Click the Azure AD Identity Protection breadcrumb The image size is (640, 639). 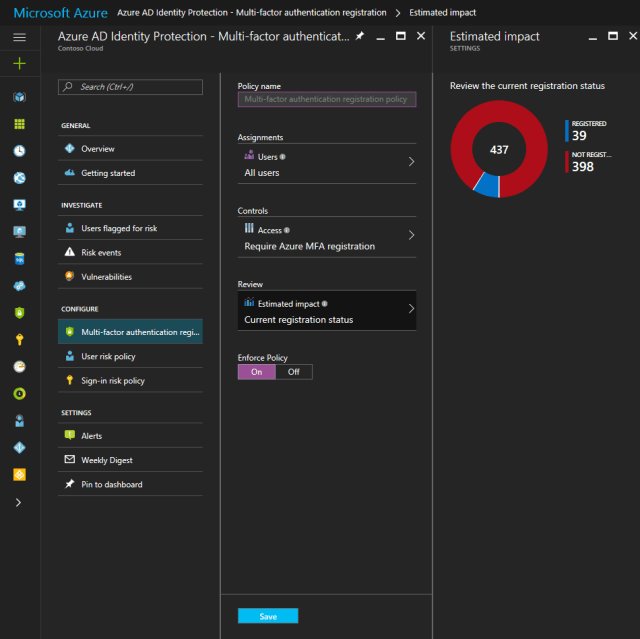251,13
